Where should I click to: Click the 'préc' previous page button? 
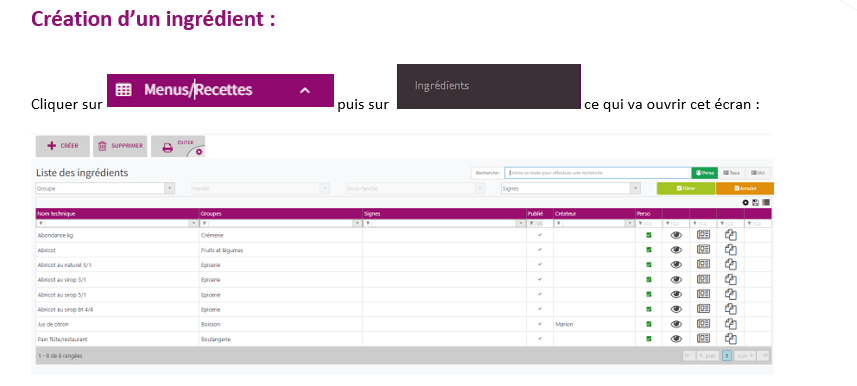[708, 355]
